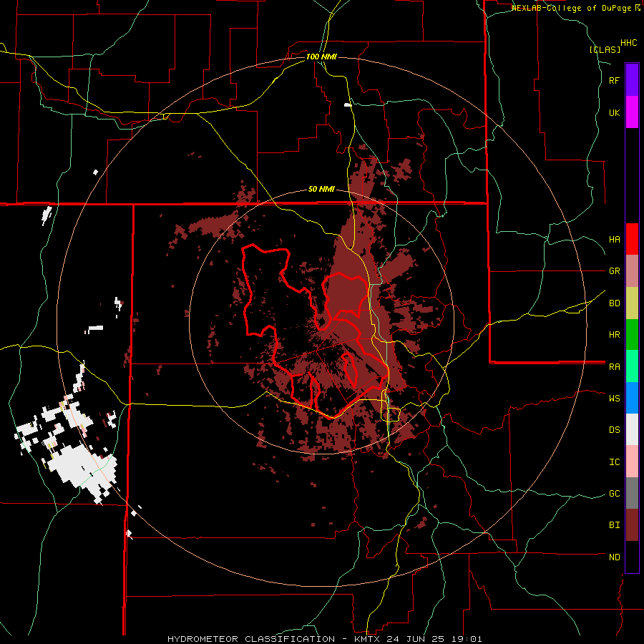This screenshot has width=644, height=644.
Task: Click the RA legend label
Action: point(614,367)
